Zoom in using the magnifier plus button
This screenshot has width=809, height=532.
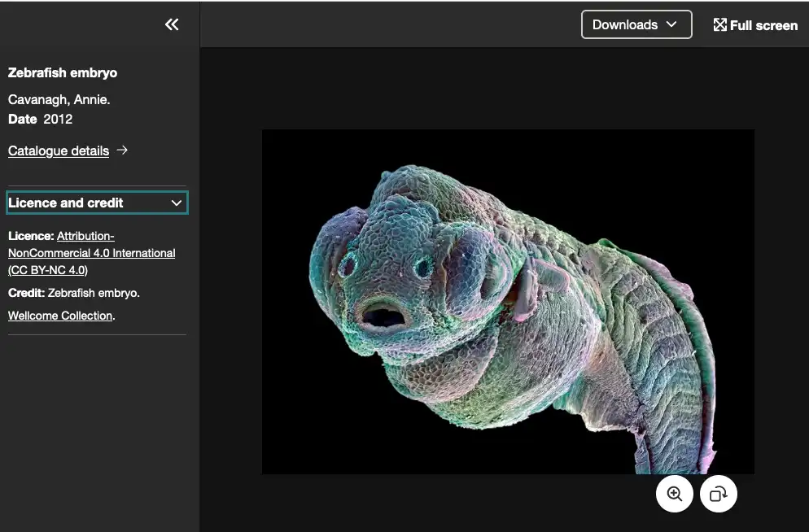[674, 494]
